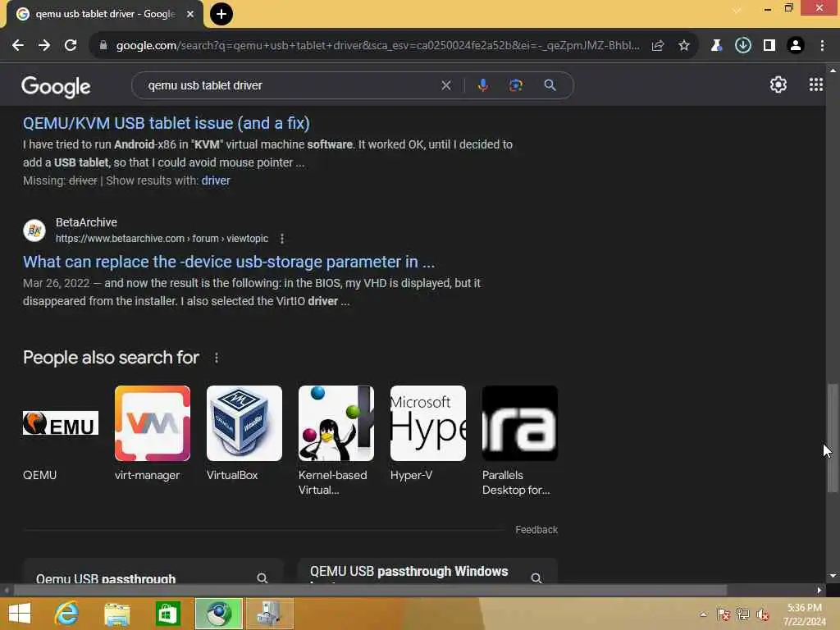Toggle the browser side panel
The width and height of the screenshot is (840, 630).
pos(769,46)
